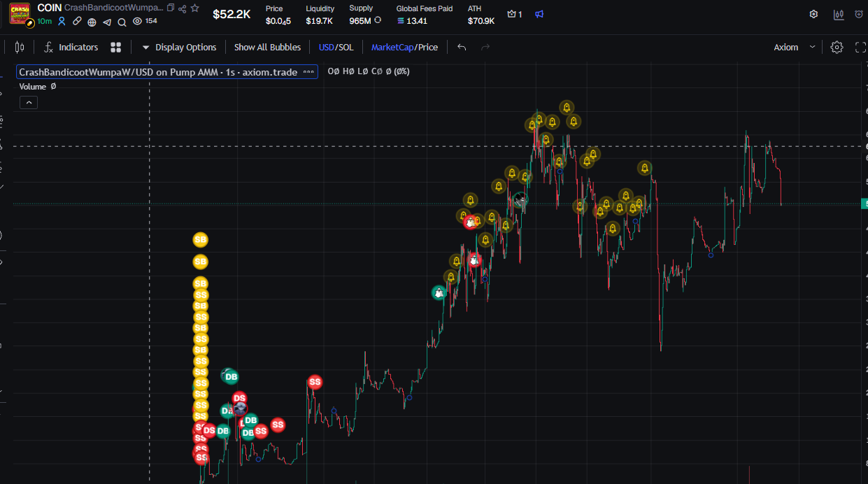Switch chart currency to USD
Viewport: 868px width, 484px height.
[x=326, y=47]
